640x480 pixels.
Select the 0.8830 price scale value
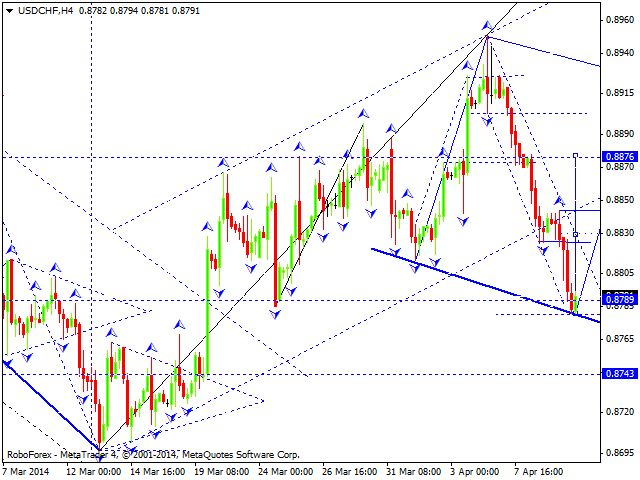tap(620, 233)
